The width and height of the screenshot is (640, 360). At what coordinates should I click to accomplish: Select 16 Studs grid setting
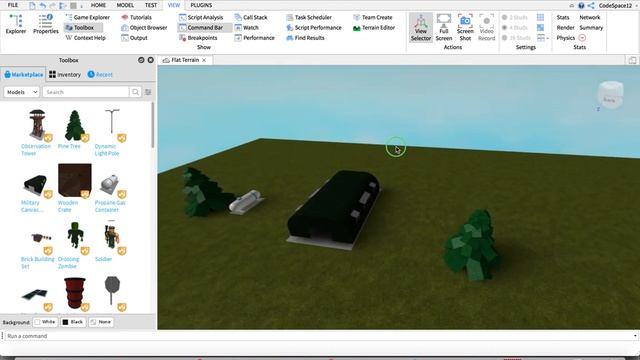coord(516,38)
